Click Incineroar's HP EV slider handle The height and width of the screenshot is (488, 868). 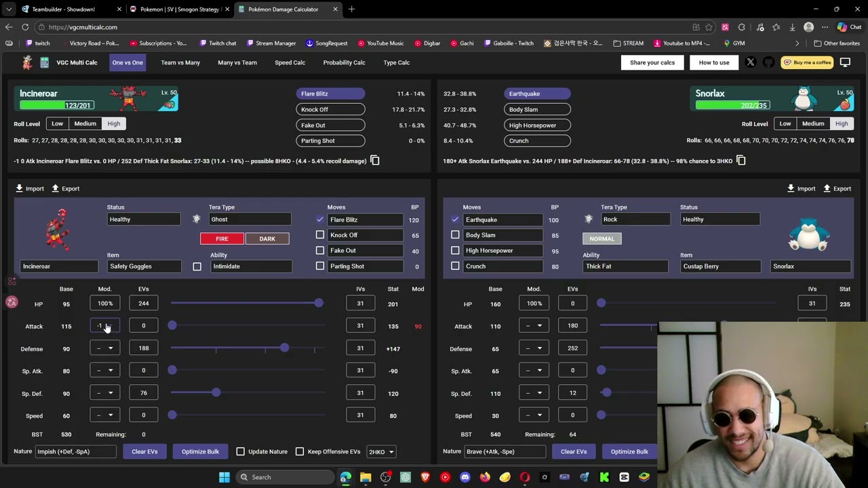coord(319,303)
